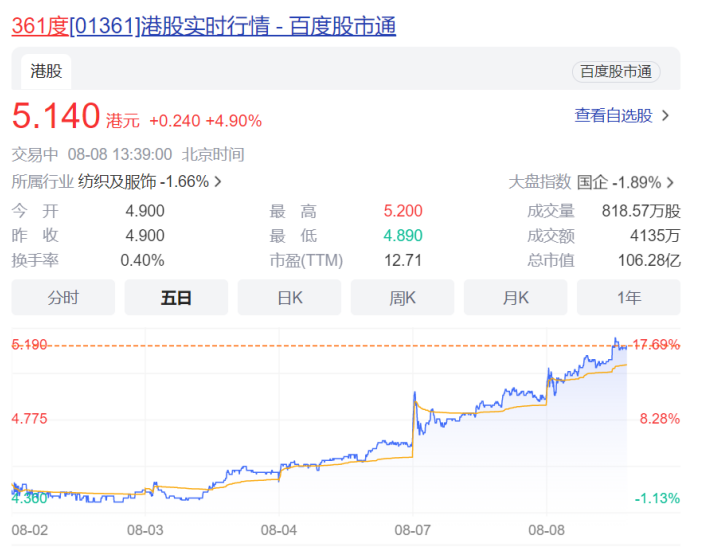This screenshot has height=549, width=710.
Task: Click the chevron next to 查看自选股
Action: tap(666, 116)
